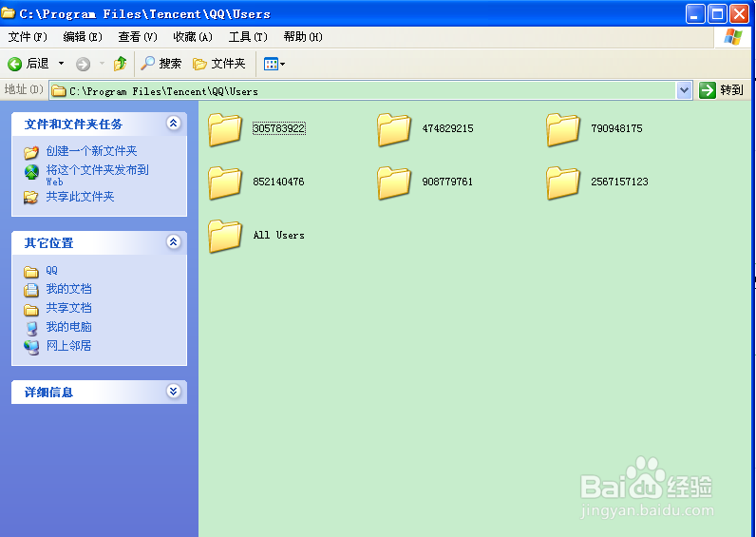The image size is (756, 537).
Task: Select the All Users folder icon
Action: [x=225, y=236]
